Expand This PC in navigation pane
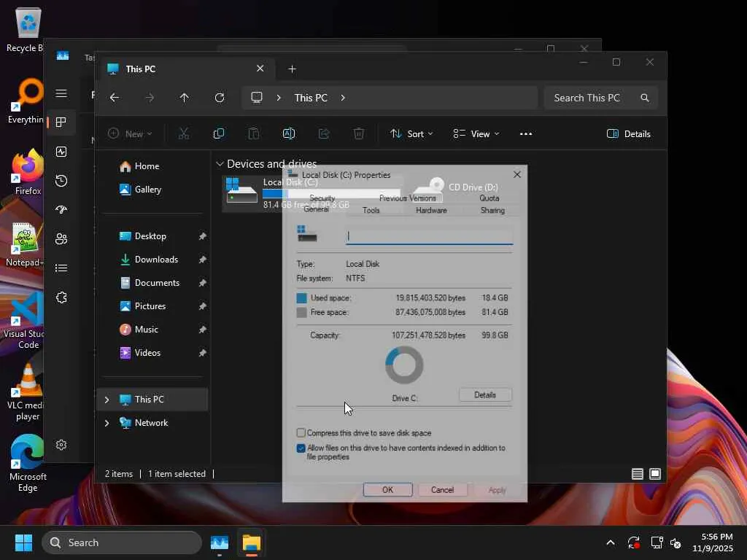This screenshot has height=560, width=747. [x=107, y=400]
